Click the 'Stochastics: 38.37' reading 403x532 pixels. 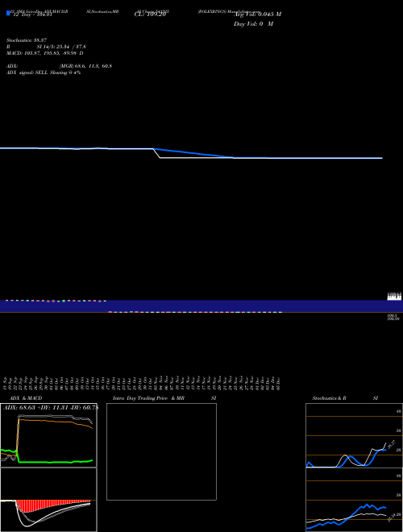pyautogui.click(x=27, y=40)
